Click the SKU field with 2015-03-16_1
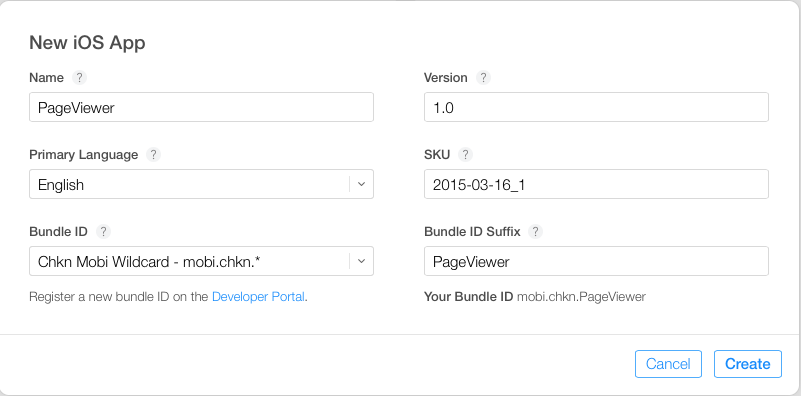 [596, 184]
